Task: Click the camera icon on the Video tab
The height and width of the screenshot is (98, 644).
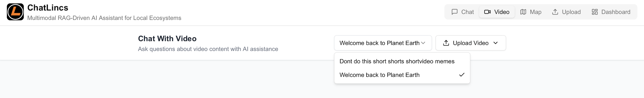Action: 487,12
